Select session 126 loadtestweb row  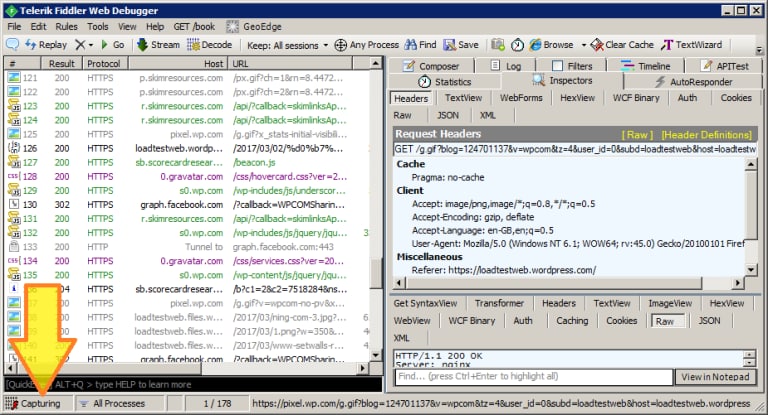click(188, 148)
